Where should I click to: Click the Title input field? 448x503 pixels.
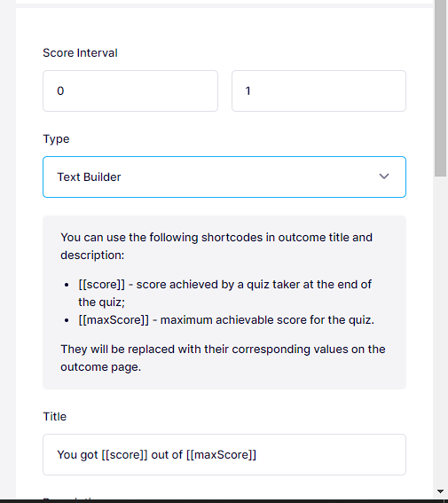click(224, 454)
